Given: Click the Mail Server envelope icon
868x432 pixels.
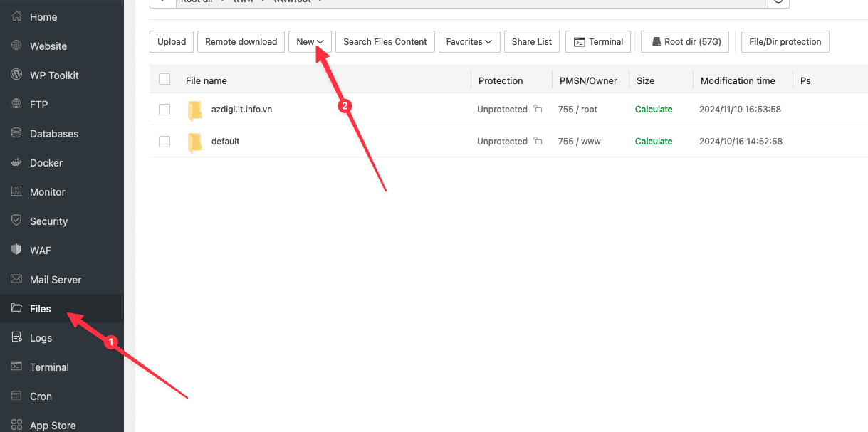Looking at the screenshot, I should [x=16, y=280].
